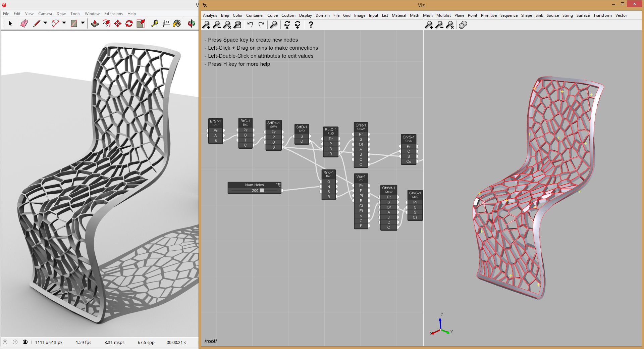This screenshot has width=644, height=349.
Task: Choose the Move tool
Action: click(118, 23)
